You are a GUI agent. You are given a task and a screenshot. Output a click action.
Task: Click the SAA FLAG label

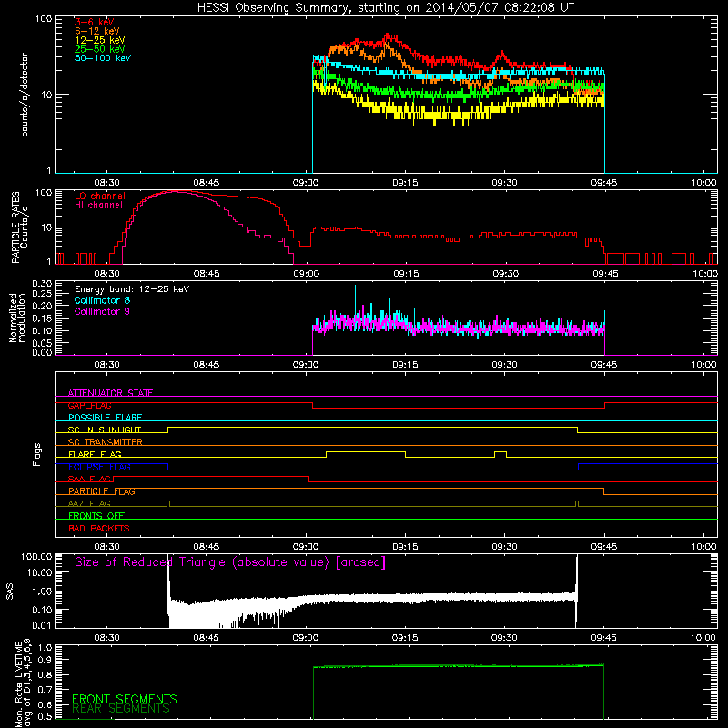[x=89, y=479]
